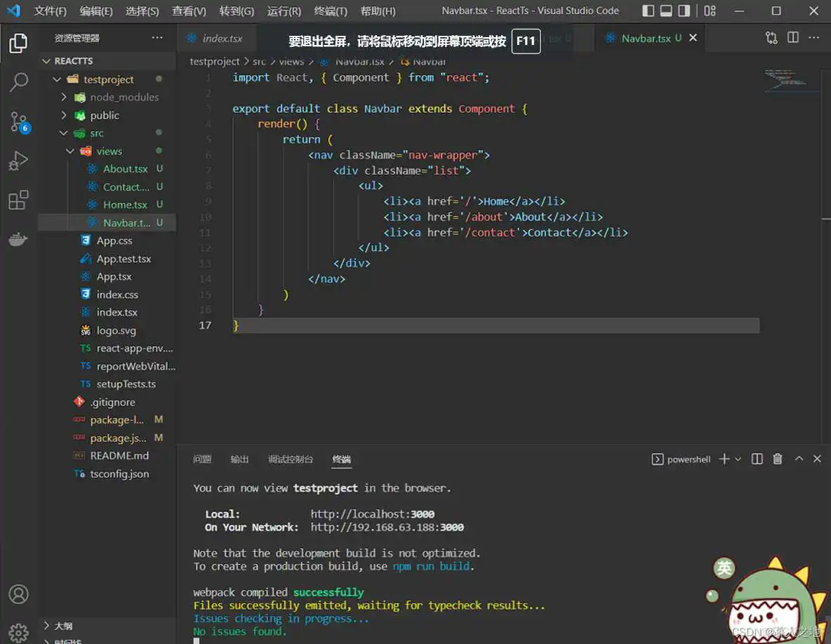Open a new terminal with plus icon
The image size is (831, 644).
pos(725,458)
